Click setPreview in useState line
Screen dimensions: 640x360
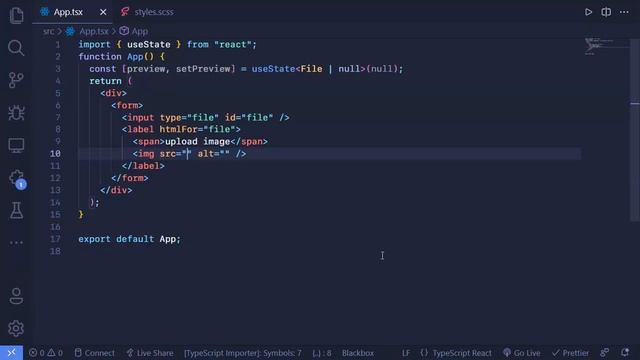[x=203, y=69]
